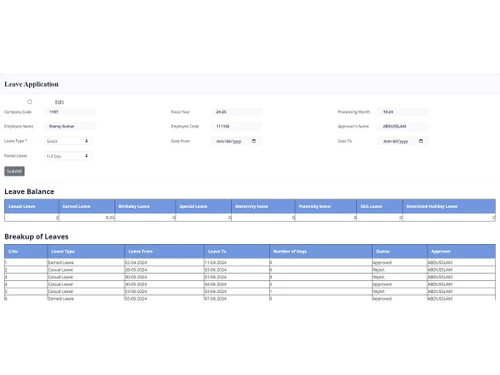Viewport: 500px width, 375px height.
Task: Click the Maternity leave column header
Action: [263, 206]
